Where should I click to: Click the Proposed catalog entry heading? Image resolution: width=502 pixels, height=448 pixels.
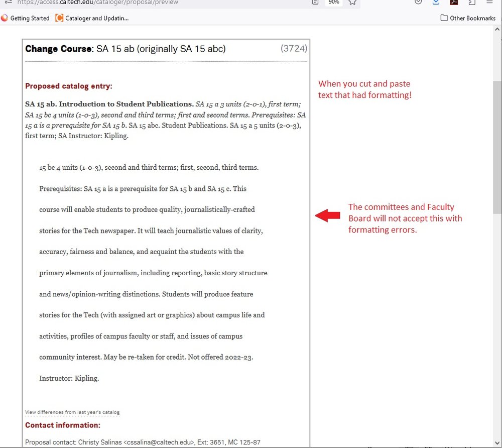click(x=69, y=86)
